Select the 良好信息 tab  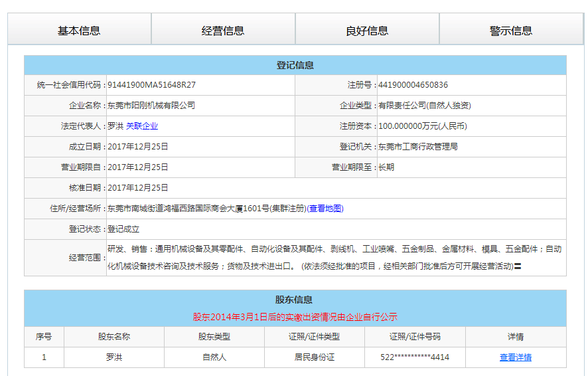[367, 31]
